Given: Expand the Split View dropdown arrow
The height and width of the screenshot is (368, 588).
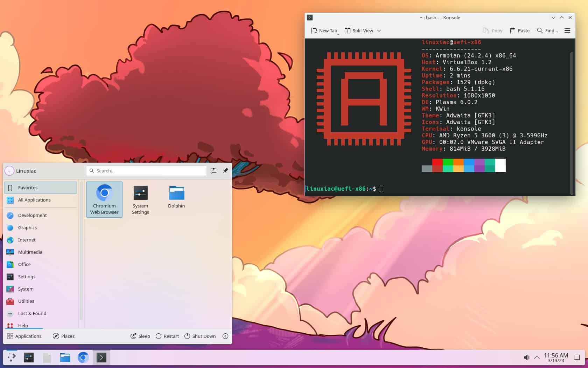Looking at the screenshot, I should pos(379,30).
